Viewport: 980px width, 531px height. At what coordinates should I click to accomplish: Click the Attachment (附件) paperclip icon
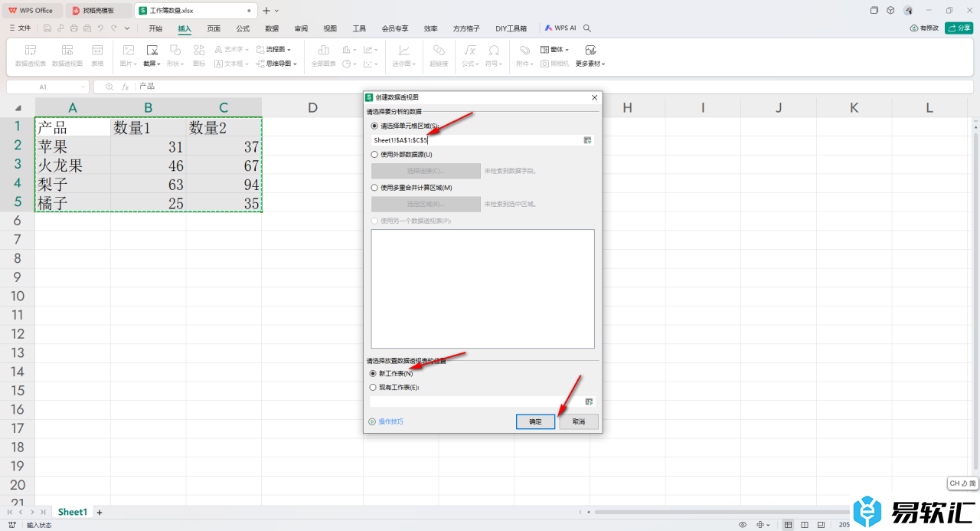tap(524, 50)
